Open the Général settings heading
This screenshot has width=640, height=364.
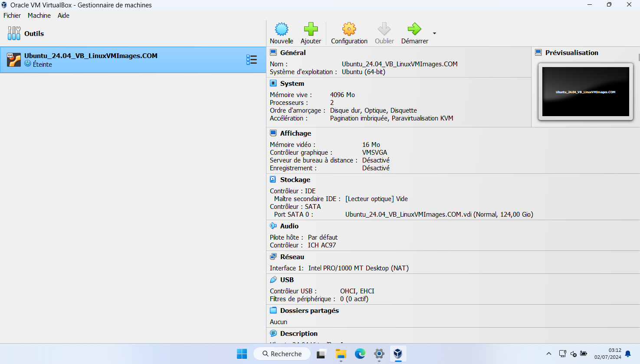pos(293,52)
